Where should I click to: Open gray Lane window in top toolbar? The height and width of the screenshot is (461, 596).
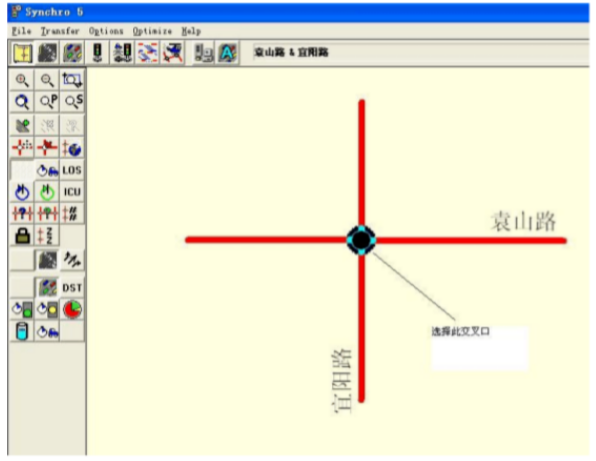[x=48, y=53]
